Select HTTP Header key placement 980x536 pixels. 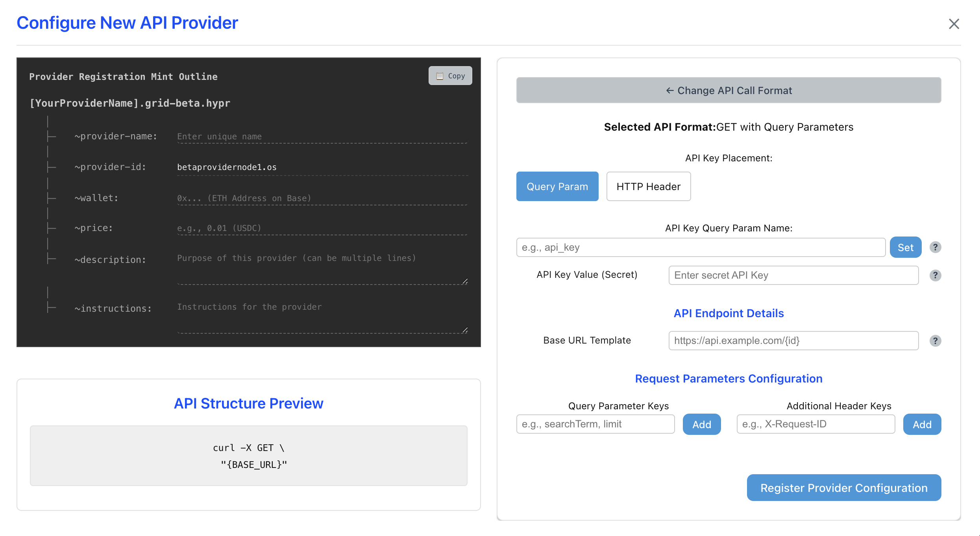[x=649, y=186]
